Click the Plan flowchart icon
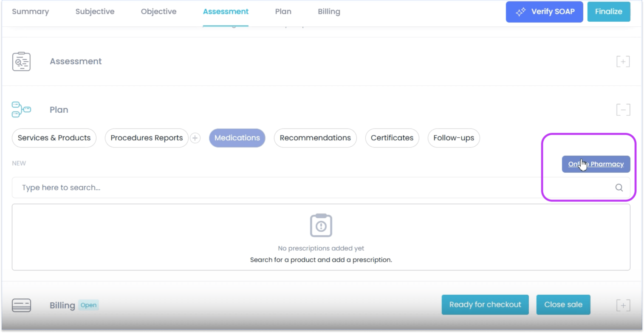This screenshot has width=644, height=333. coord(21,110)
